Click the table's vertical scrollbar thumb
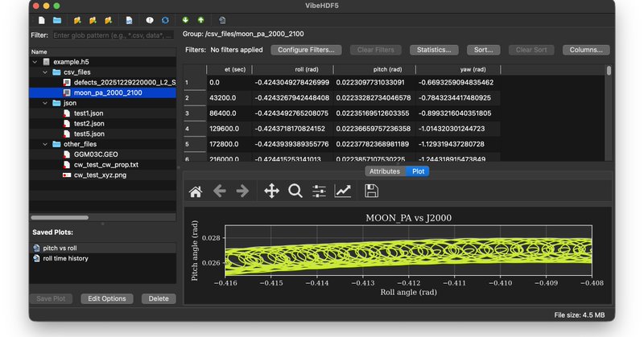 tap(609, 71)
